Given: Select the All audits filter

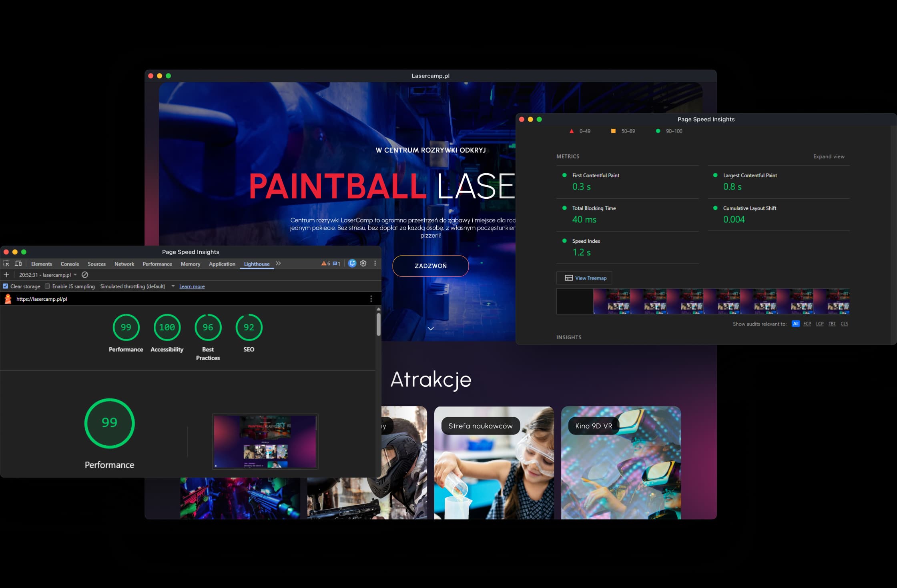Looking at the screenshot, I should pos(795,324).
